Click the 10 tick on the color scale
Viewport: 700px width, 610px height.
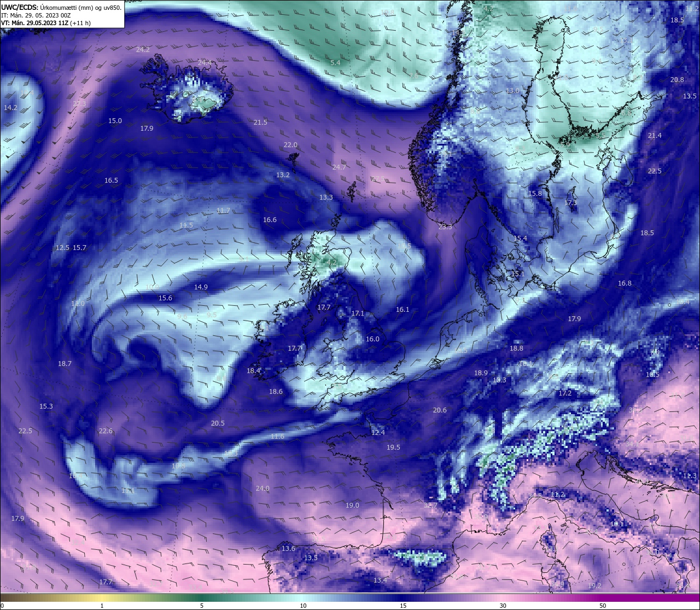[x=303, y=606]
